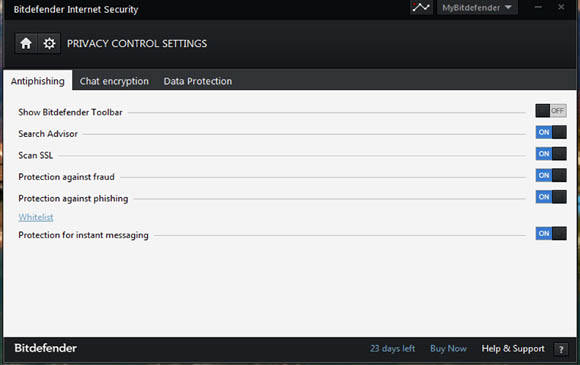Click the Protection against phishing label
The width and height of the screenshot is (580, 365).
coord(73,199)
